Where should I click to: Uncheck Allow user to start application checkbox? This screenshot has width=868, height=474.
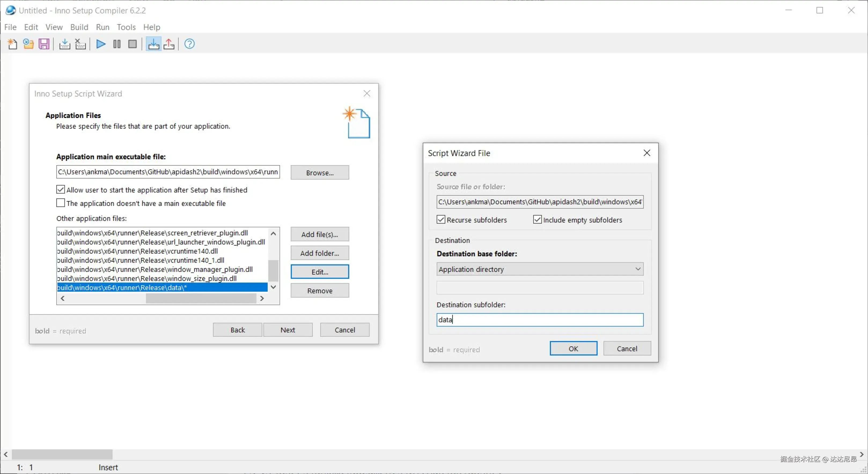[x=61, y=190]
